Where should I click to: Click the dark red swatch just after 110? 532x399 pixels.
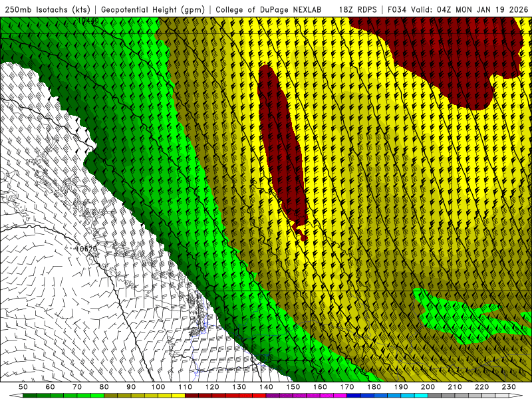coord(192,396)
